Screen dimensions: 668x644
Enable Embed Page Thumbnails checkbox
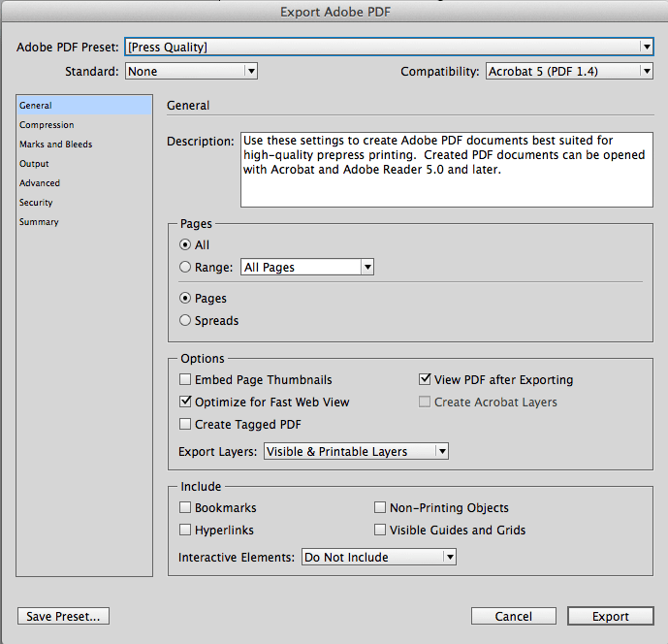(x=185, y=379)
